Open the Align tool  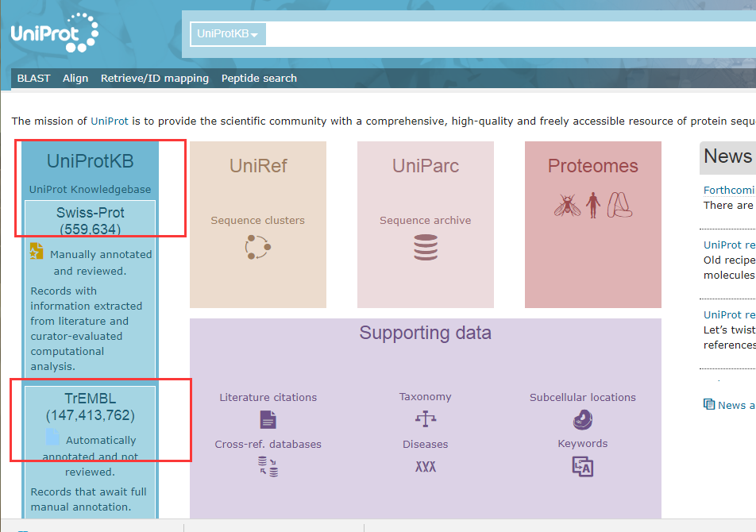tap(75, 78)
